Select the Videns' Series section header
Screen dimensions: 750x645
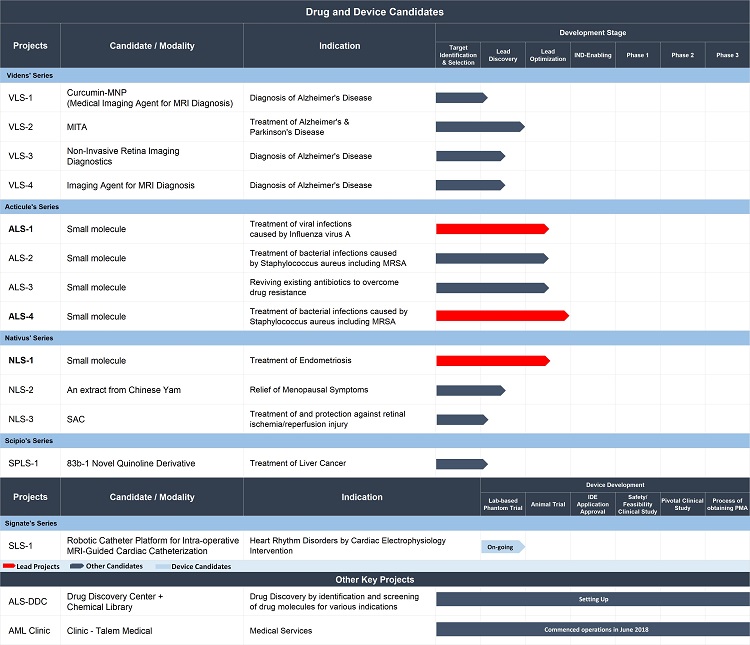[x=375, y=76]
